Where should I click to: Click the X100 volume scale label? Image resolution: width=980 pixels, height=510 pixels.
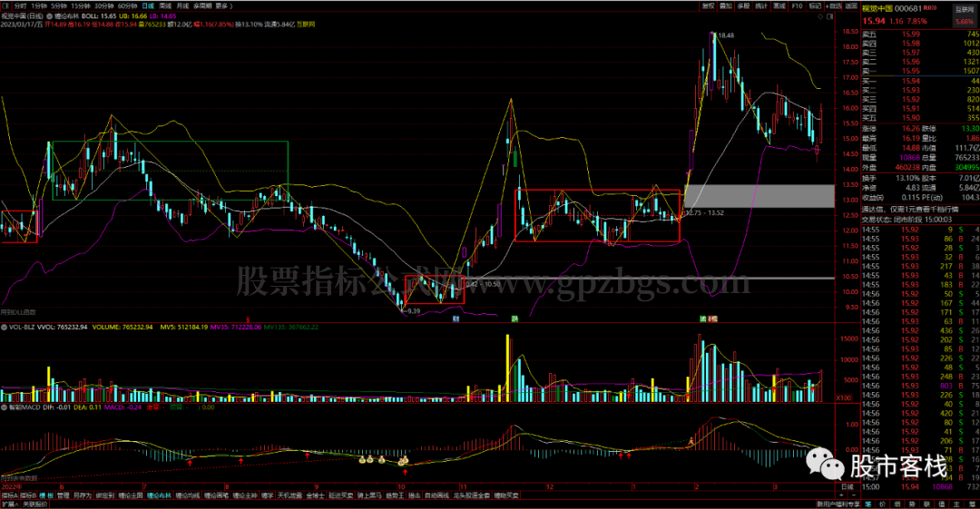point(843,397)
